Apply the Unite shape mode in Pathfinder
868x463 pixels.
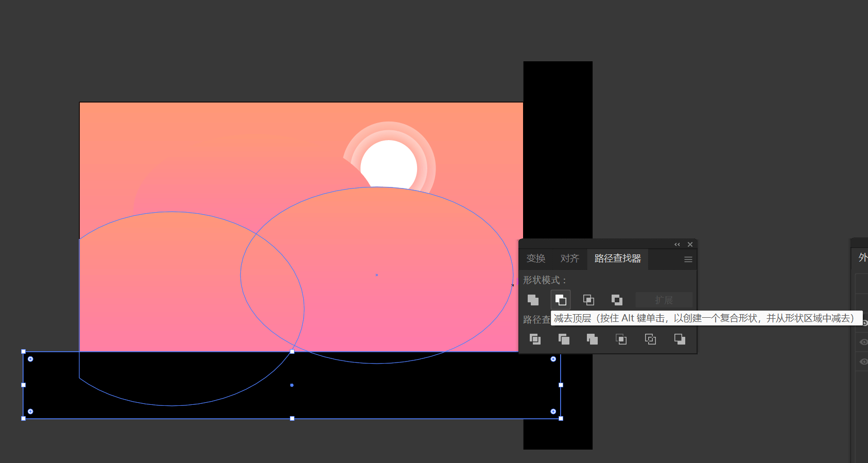pos(533,300)
